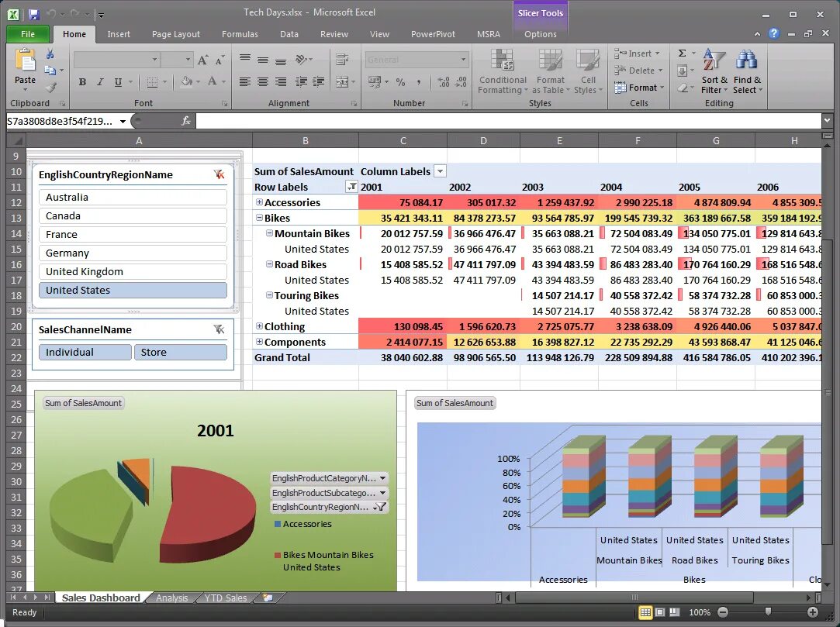Screen dimensions: 840x627
Task: Clear filter on SalesChannelName slicer
Action: (219, 329)
